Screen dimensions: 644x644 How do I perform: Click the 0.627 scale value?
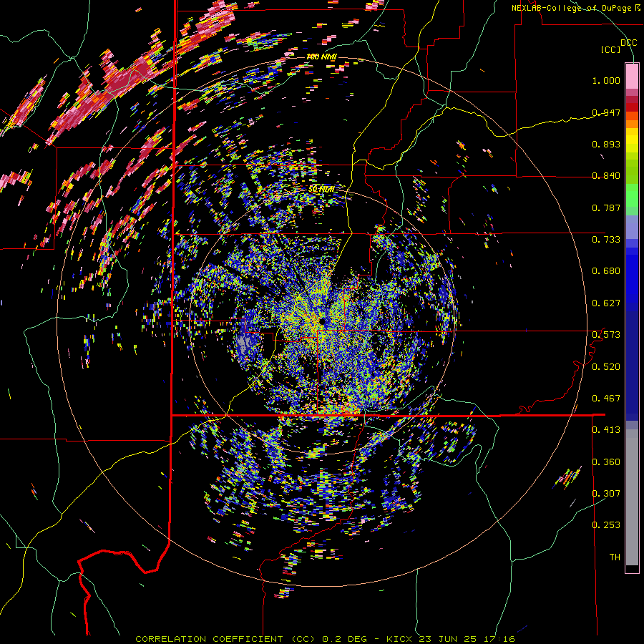pyautogui.click(x=606, y=303)
